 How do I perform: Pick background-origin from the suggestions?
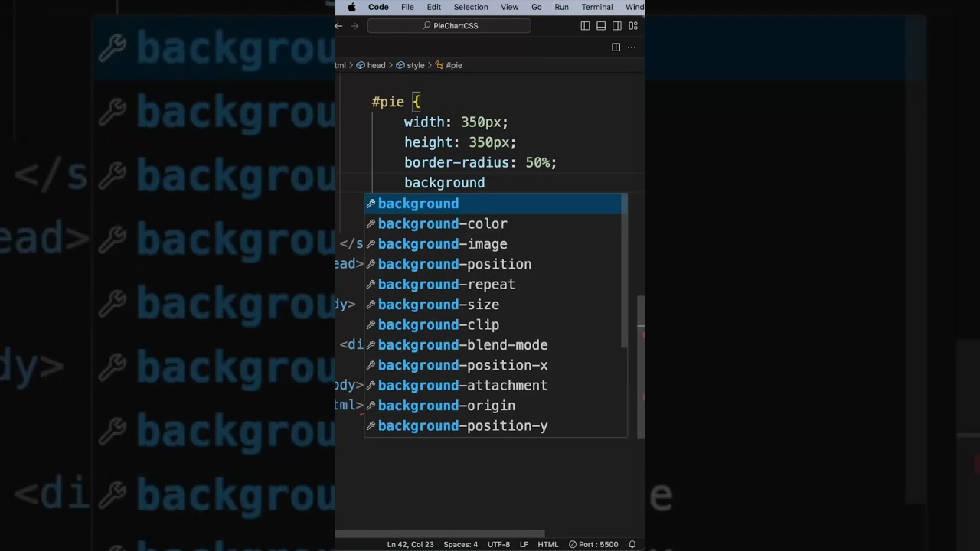click(x=495, y=406)
